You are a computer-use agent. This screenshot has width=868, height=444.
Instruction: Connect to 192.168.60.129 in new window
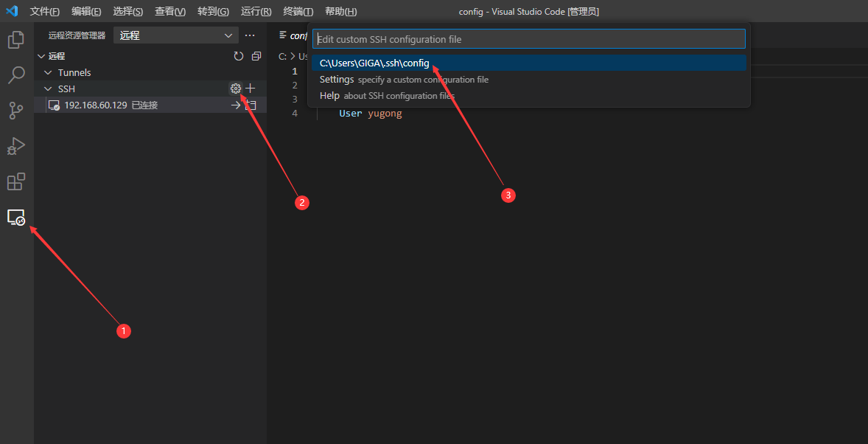[251, 105]
